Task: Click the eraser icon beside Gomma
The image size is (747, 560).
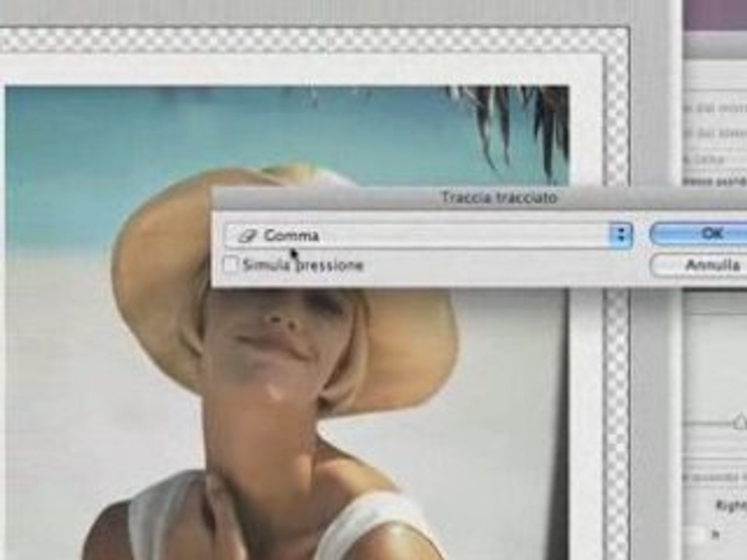Action: (247, 236)
